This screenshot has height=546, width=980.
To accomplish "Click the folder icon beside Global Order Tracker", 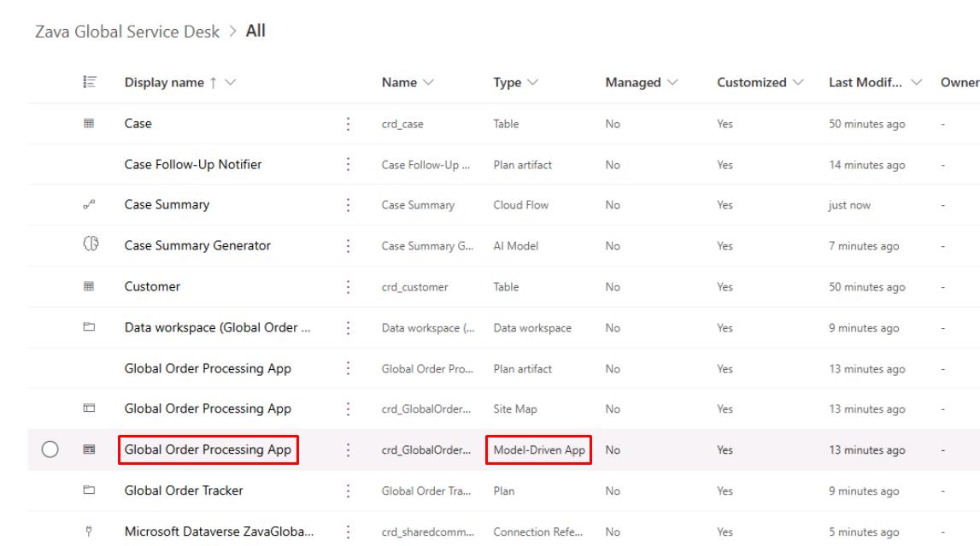I will pos(89,490).
